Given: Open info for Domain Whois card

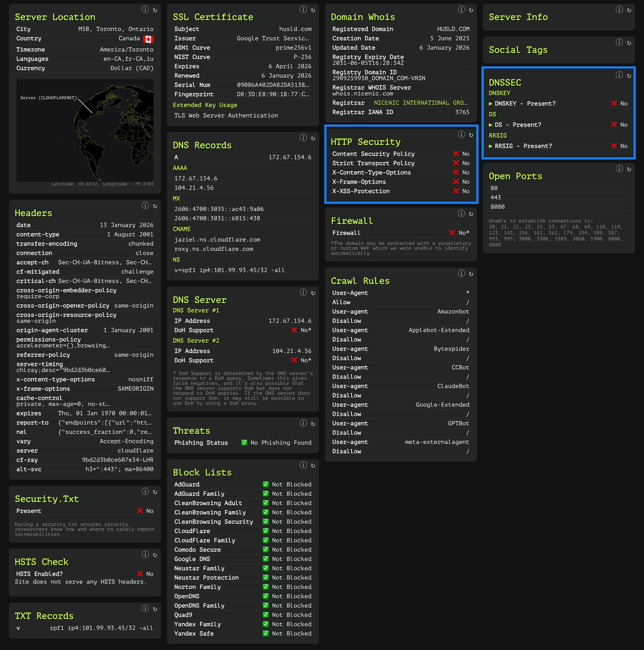Looking at the screenshot, I should pos(461,9).
